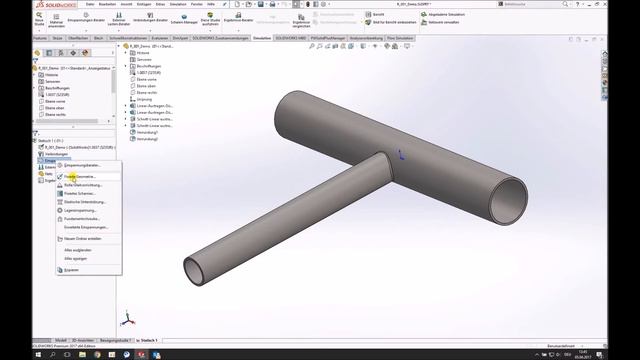This screenshot has height=360, width=640.
Task: Open the Externe Lasten-Berater tool
Action: [119, 19]
